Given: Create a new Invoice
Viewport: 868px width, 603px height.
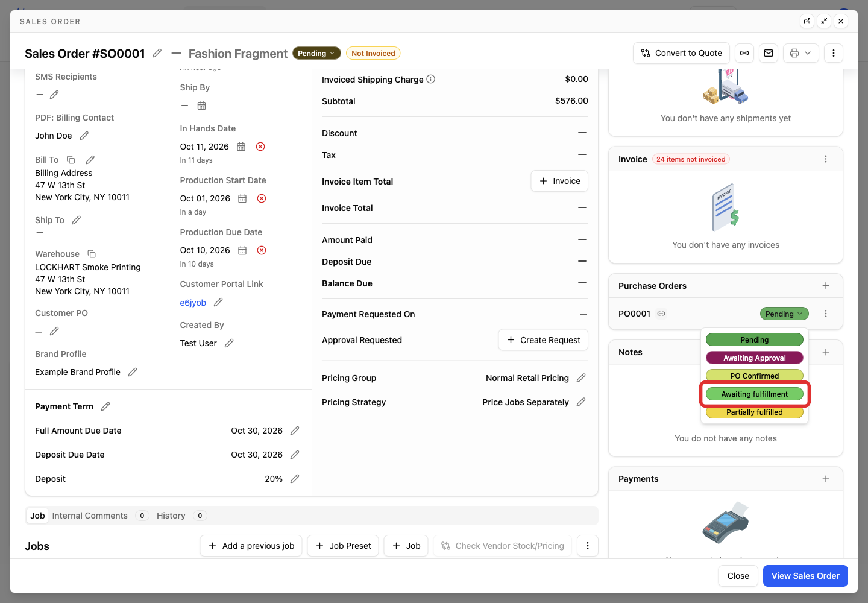Looking at the screenshot, I should click(x=559, y=181).
